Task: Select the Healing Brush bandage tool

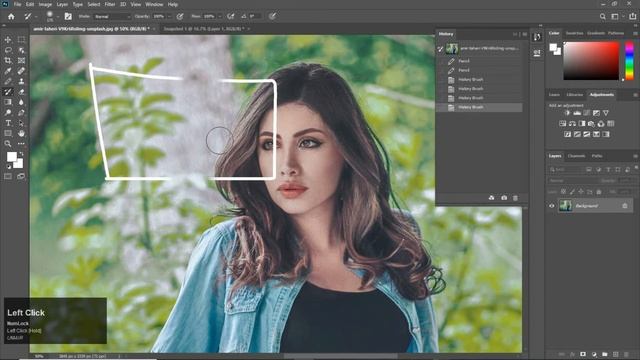Action: 21,71
